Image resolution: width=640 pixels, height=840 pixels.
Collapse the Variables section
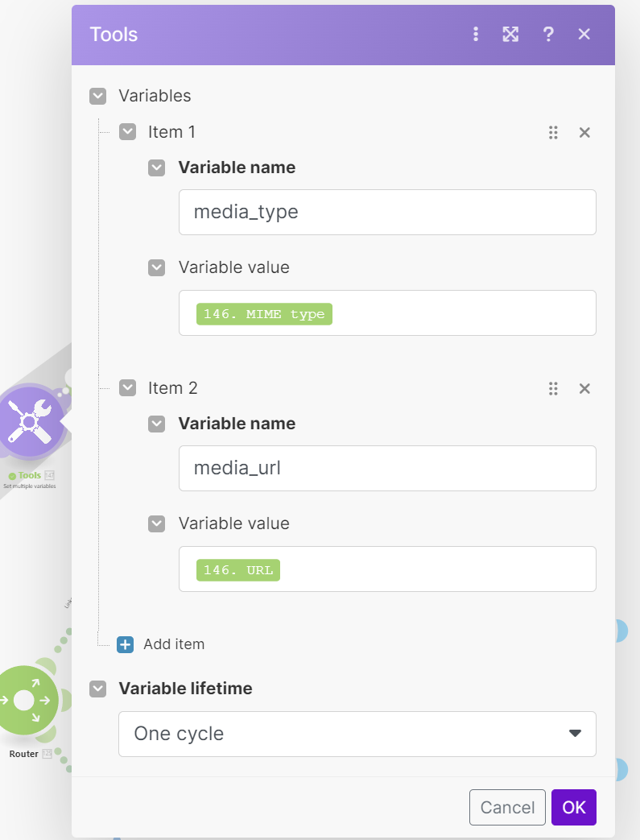pos(98,96)
